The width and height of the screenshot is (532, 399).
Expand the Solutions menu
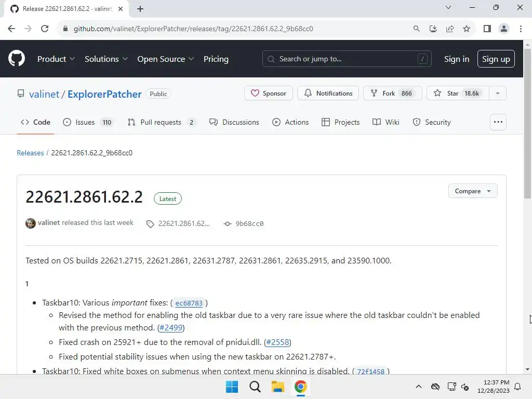(106, 59)
